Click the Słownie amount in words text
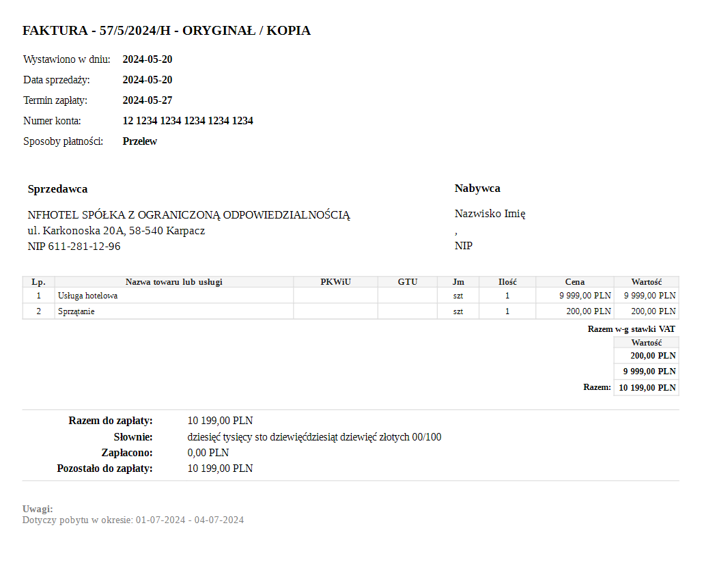Image resolution: width=702 pixels, height=588 pixels. (x=314, y=436)
